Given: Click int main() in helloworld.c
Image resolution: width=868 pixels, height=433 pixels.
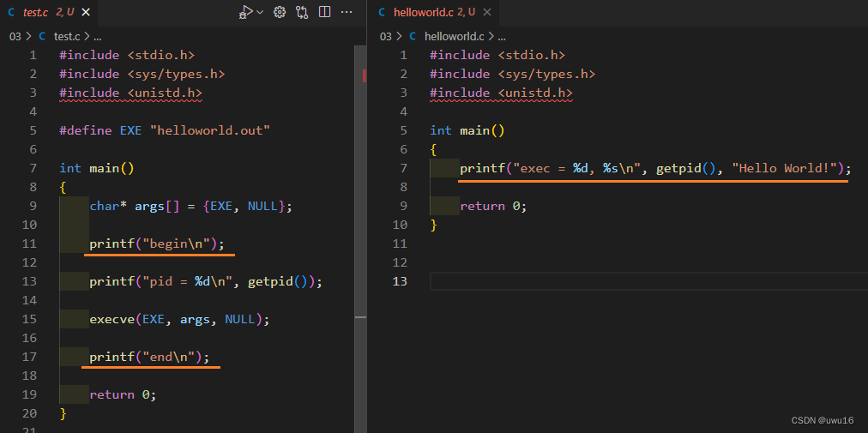Looking at the screenshot, I should (467, 130).
